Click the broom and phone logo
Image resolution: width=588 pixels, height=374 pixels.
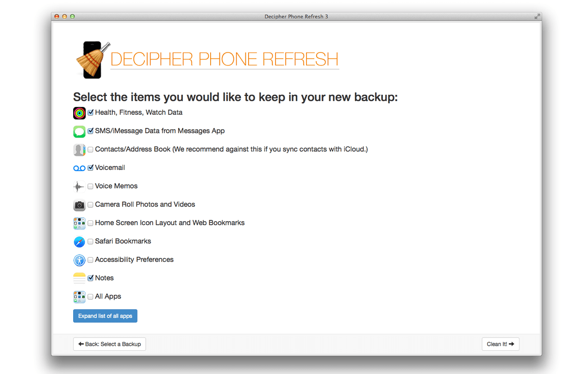(93, 60)
